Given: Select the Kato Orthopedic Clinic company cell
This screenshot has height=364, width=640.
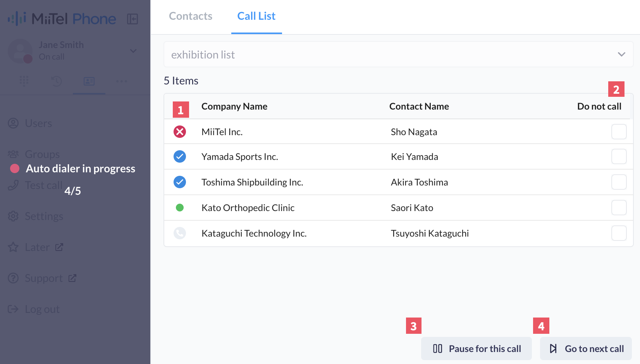Looking at the screenshot, I should [248, 208].
